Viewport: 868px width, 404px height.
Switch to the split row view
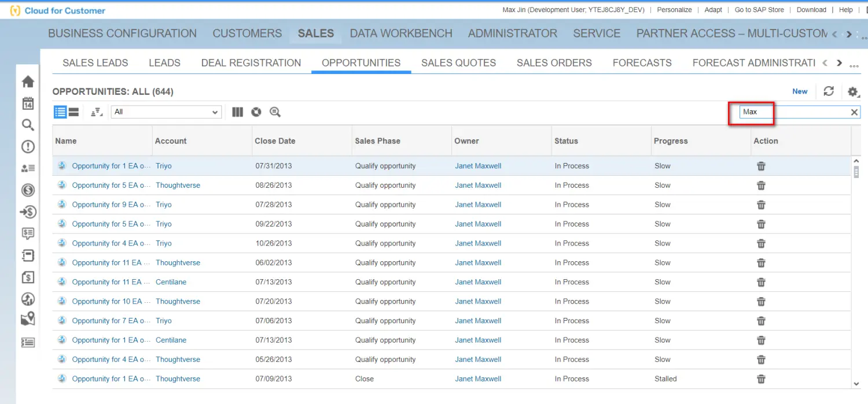[73, 112]
